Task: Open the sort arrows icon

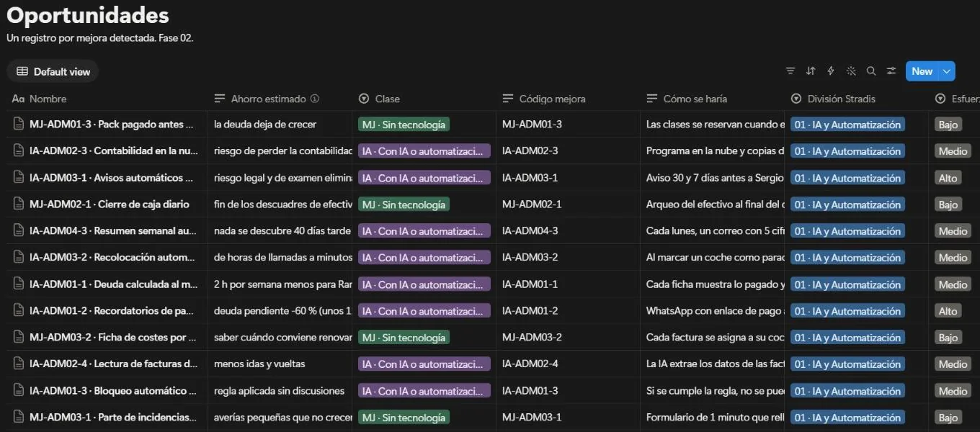Action: [811, 71]
